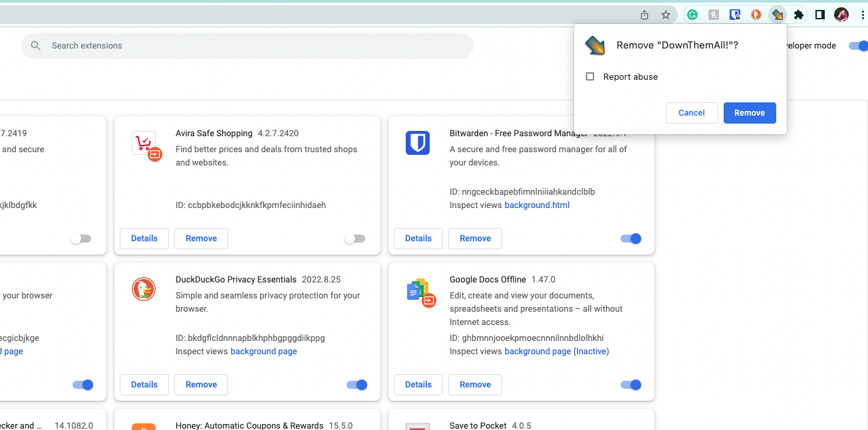The height and width of the screenshot is (430, 868).
Task: Open Details for Bitwarden
Action: coord(418,239)
